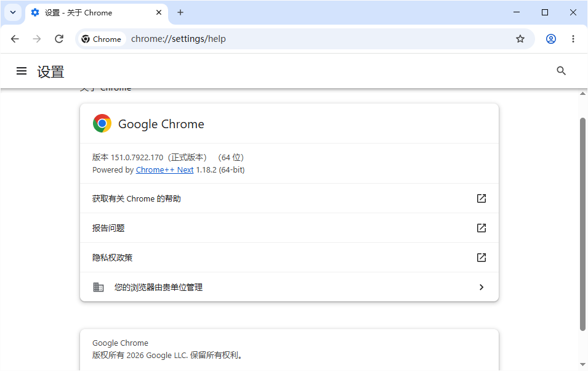Open external link icon for 报告问题
This screenshot has height=371, width=588.
tap(481, 228)
